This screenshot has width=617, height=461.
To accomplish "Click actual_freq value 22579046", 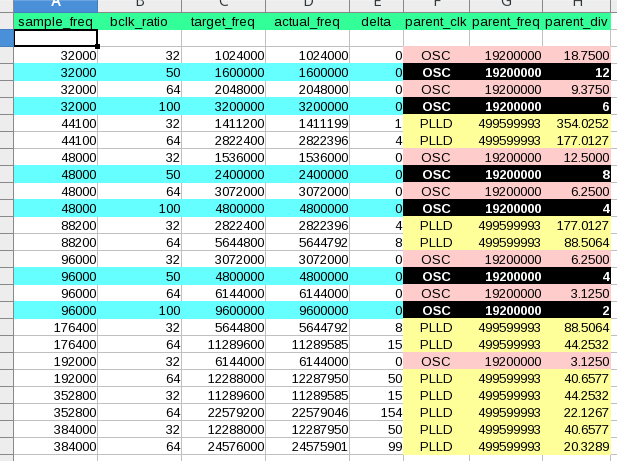I will pyautogui.click(x=307, y=412).
